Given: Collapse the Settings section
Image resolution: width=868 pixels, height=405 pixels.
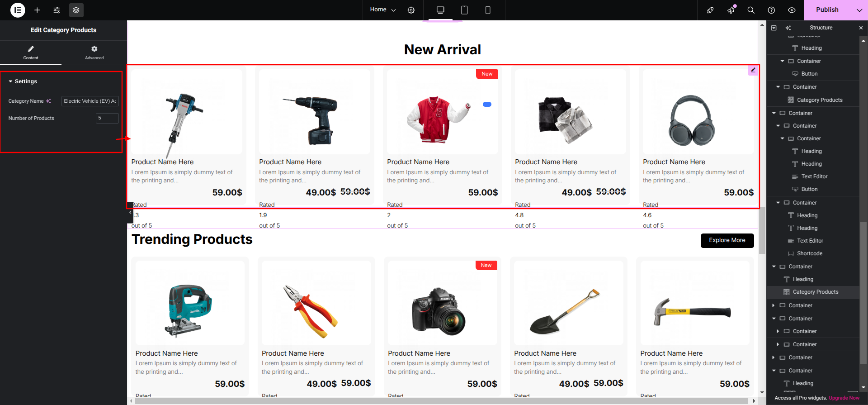Looking at the screenshot, I should click(x=23, y=81).
